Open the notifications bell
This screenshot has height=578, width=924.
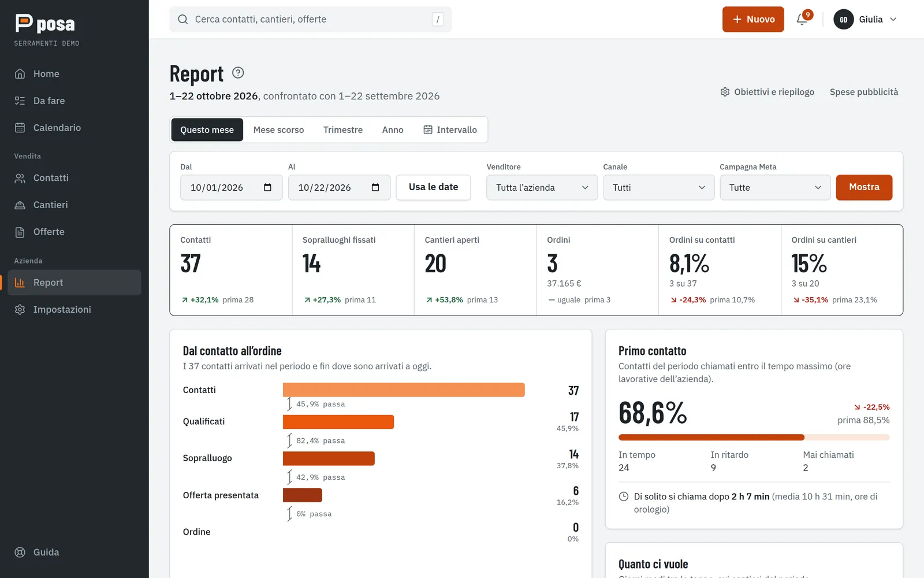click(x=802, y=19)
